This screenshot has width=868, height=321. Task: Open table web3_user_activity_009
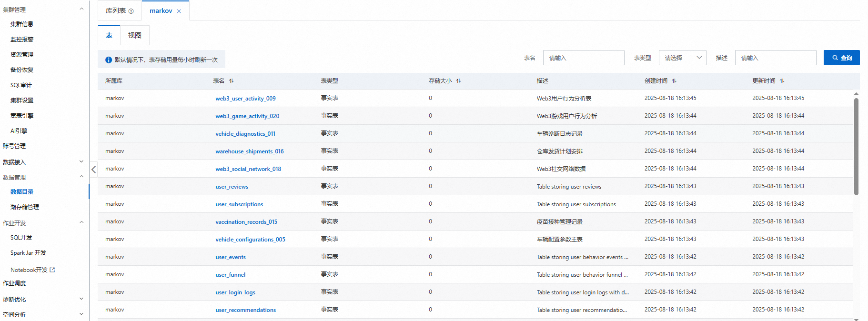pyautogui.click(x=245, y=99)
